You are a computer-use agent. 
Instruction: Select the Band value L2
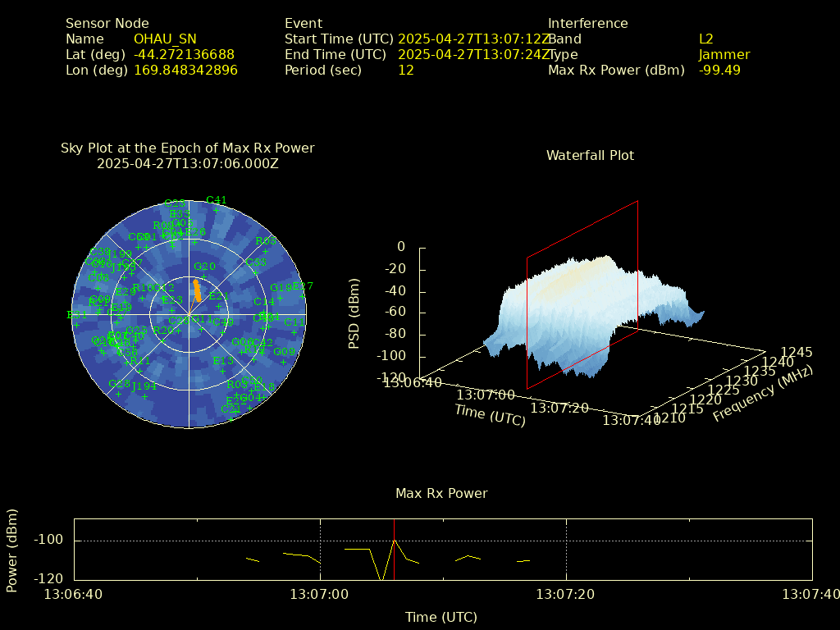(x=705, y=39)
